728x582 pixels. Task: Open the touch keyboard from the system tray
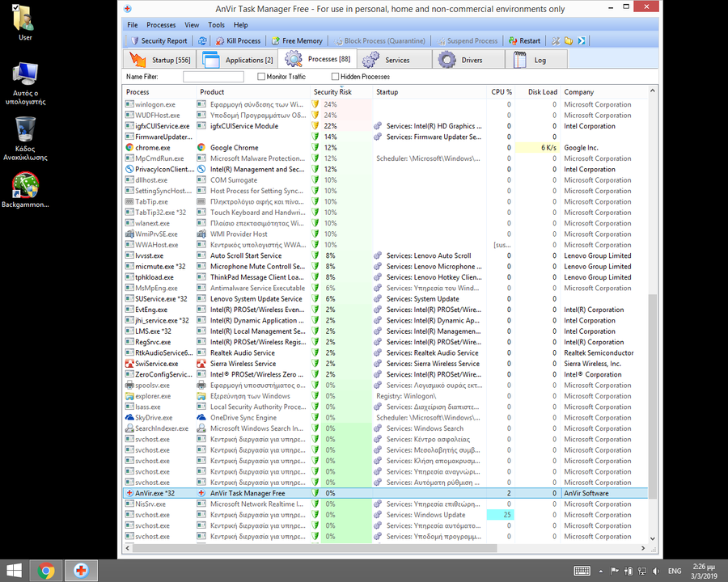(582, 571)
